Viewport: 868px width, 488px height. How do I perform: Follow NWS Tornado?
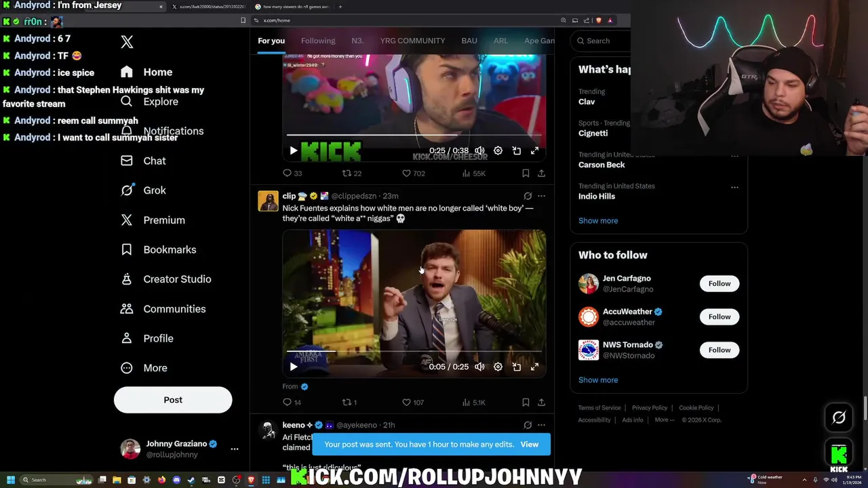[719, 350]
